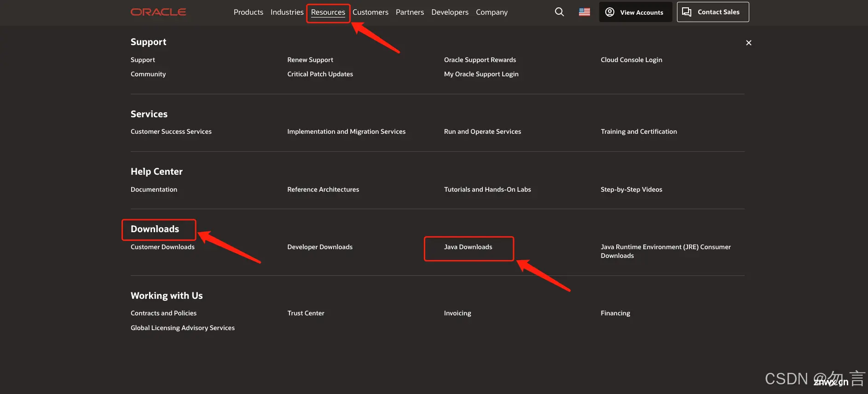The height and width of the screenshot is (394, 868).
Task: Open Tutorials and Hands-On Labs
Action: coord(487,189)
